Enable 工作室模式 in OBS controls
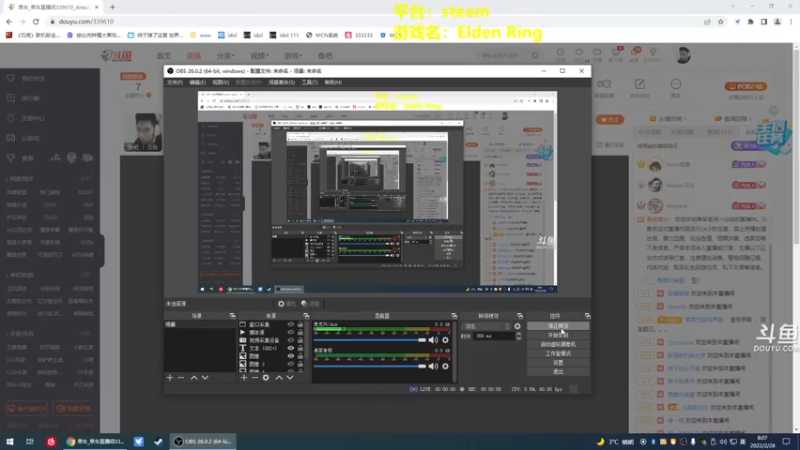The image size is (800, 450). click(x=558, y=354)
